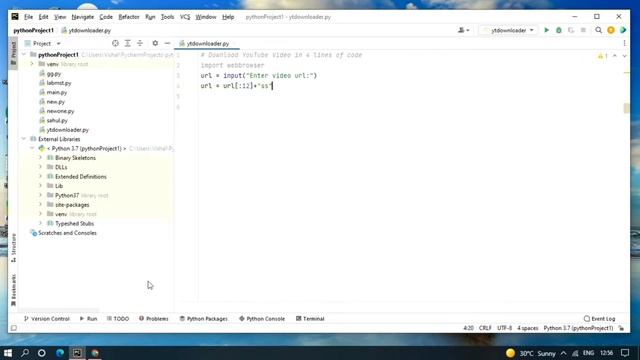
Task: Open Search Everywhere magnifier
Action: click(598, 30)
